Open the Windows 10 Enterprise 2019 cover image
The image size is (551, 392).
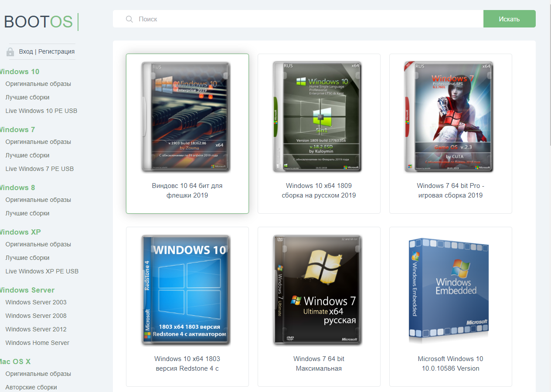pos(186,116)
